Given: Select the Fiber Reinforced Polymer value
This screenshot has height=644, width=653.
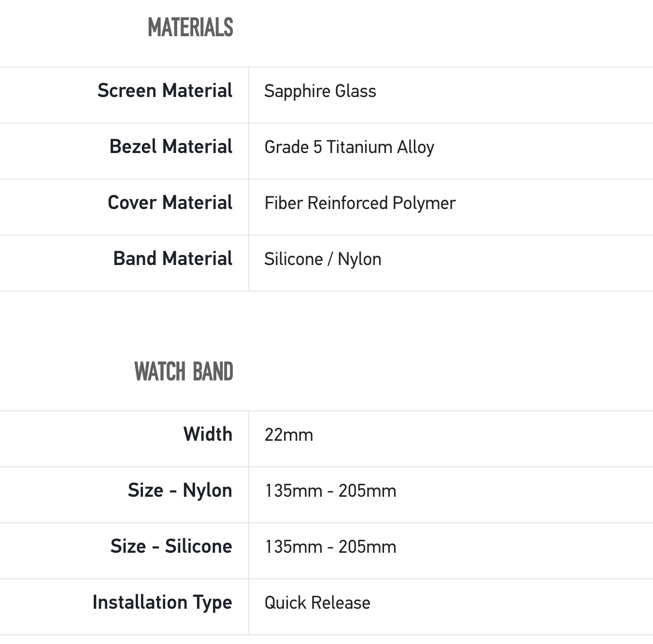Looking at the screenshot, I should 359,203.
